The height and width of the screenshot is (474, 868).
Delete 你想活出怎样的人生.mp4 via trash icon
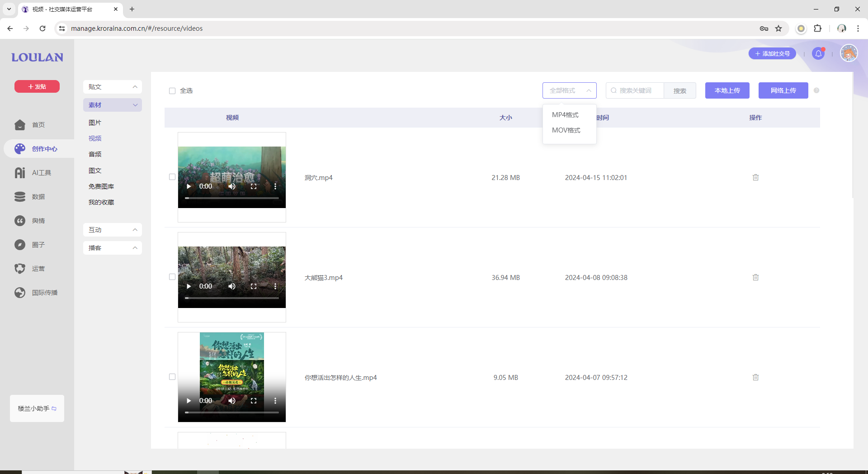click(x=755, y=377)
